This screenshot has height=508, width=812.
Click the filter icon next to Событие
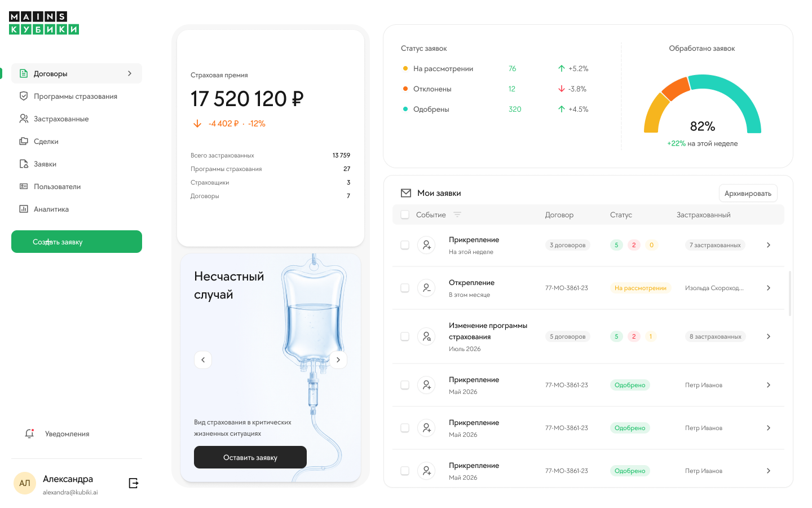coord(457,214)
